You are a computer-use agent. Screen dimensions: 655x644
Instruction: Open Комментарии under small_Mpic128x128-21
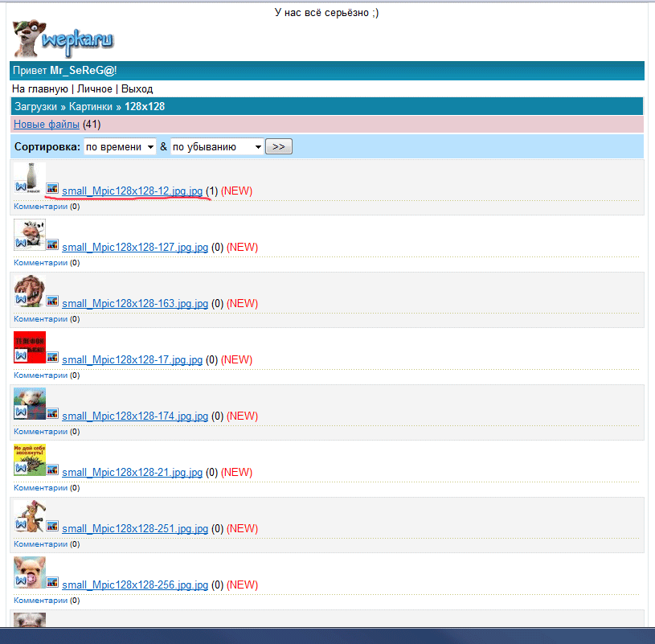(x=40, y=488)
